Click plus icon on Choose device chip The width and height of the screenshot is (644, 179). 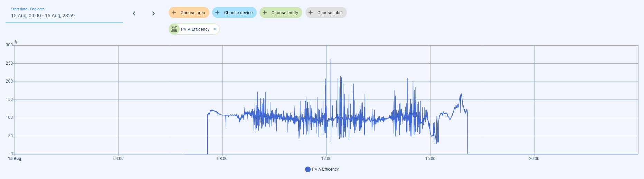tap(217, 12)
